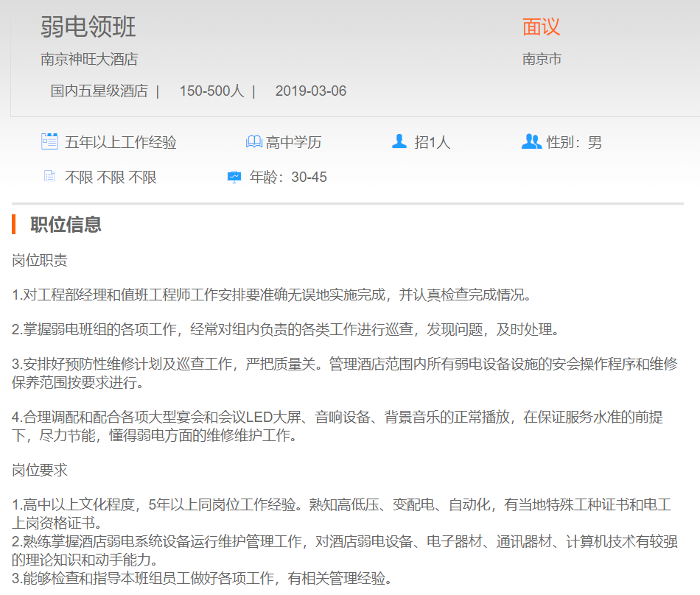700x595 pixels.
Task: Click the single person headcount icon
Action: (x=399, y=141)
